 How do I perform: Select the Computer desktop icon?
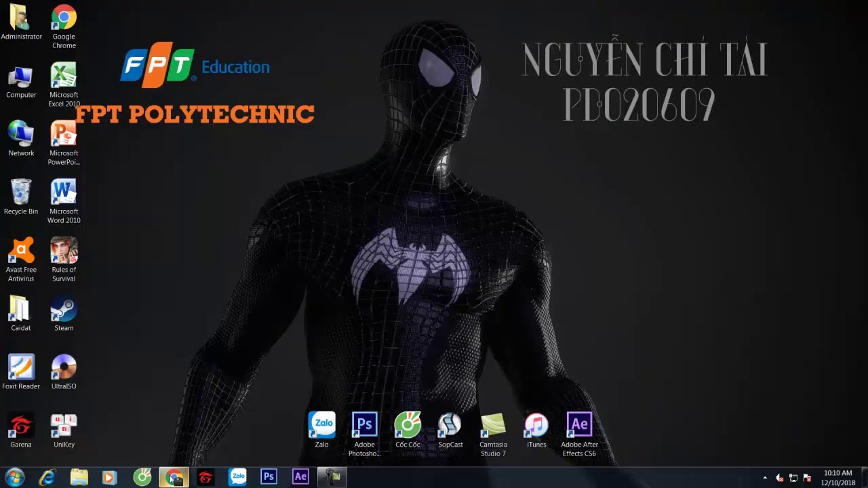[x=21, y=81]
